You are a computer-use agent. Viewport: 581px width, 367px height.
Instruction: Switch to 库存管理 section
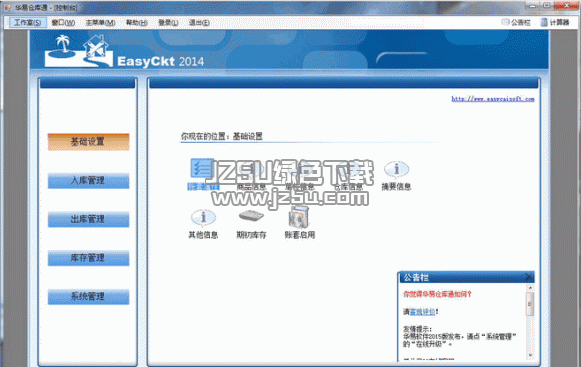coord(89,258)
